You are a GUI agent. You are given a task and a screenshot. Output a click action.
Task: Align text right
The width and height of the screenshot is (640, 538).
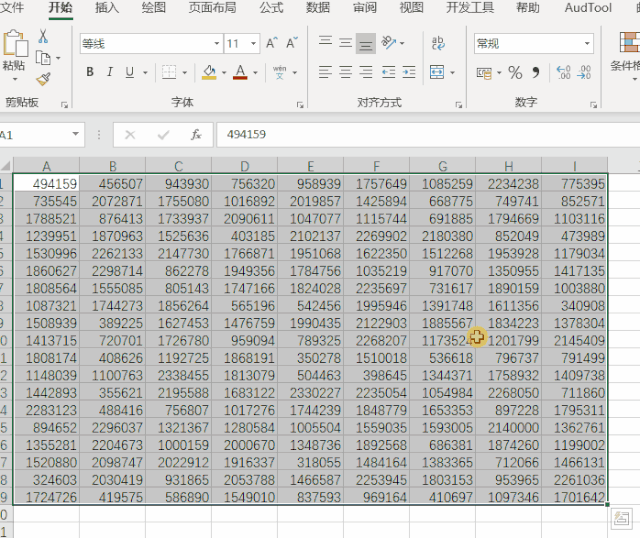click(x=366, y=72)
